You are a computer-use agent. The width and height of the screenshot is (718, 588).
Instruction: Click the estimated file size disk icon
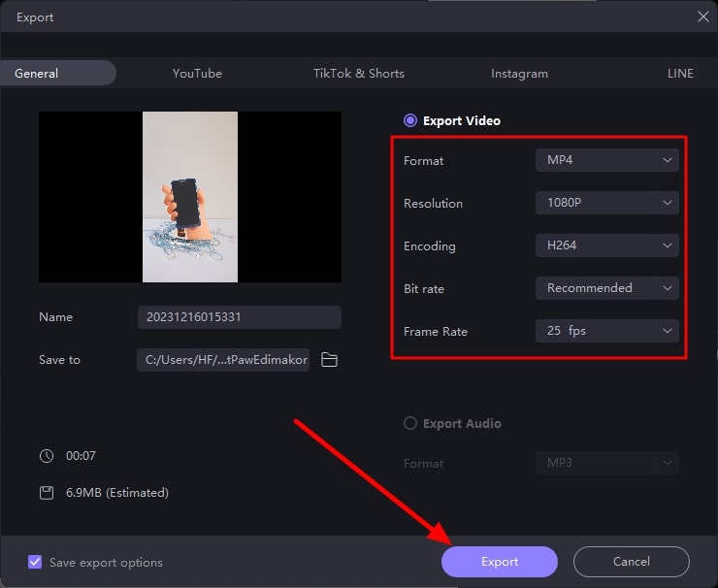pyautogui.click(x=47, y=493)
